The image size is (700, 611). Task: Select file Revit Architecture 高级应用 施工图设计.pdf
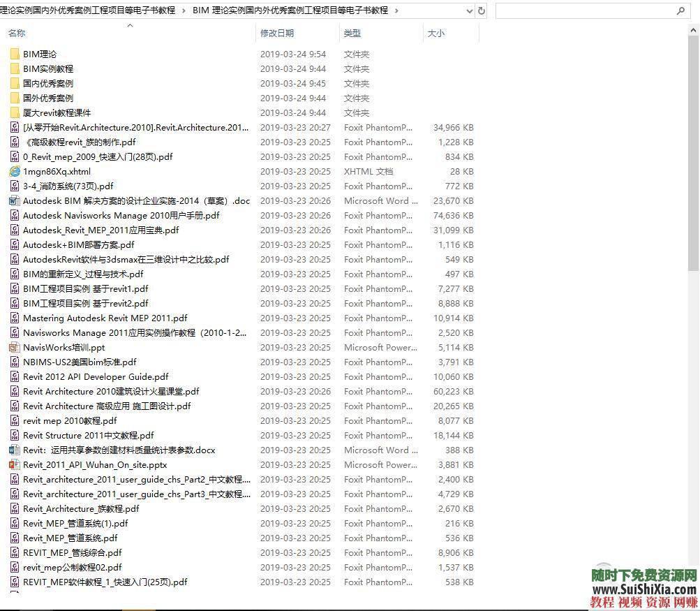tap(107, 406)
